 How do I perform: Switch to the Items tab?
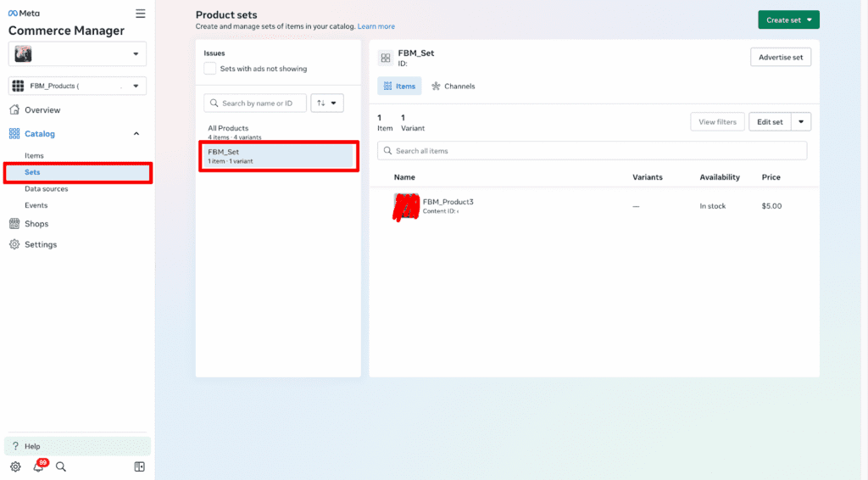[x=399, y=86]
